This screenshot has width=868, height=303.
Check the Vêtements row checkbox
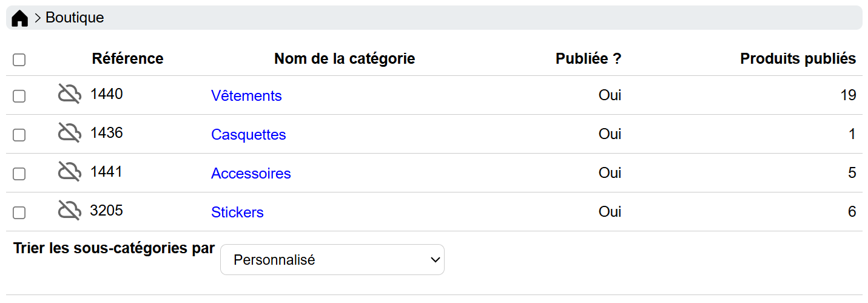19,96
